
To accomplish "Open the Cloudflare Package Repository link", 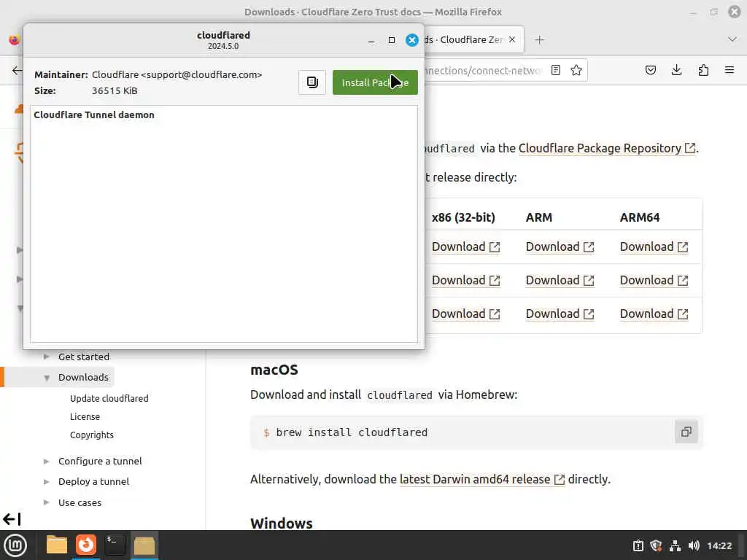I will (x=606, y=148).
